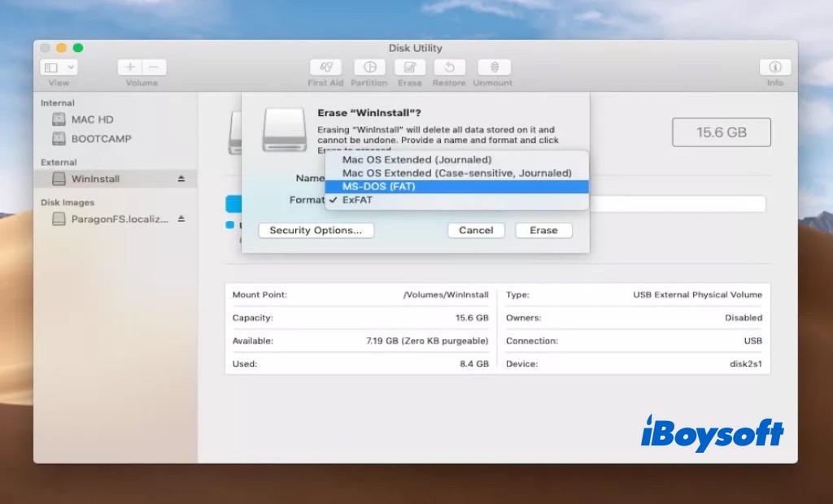Open Security Options settings
The width and height of the screenshot is (833, 504).
pyautogui.click(x=316, y=230)
